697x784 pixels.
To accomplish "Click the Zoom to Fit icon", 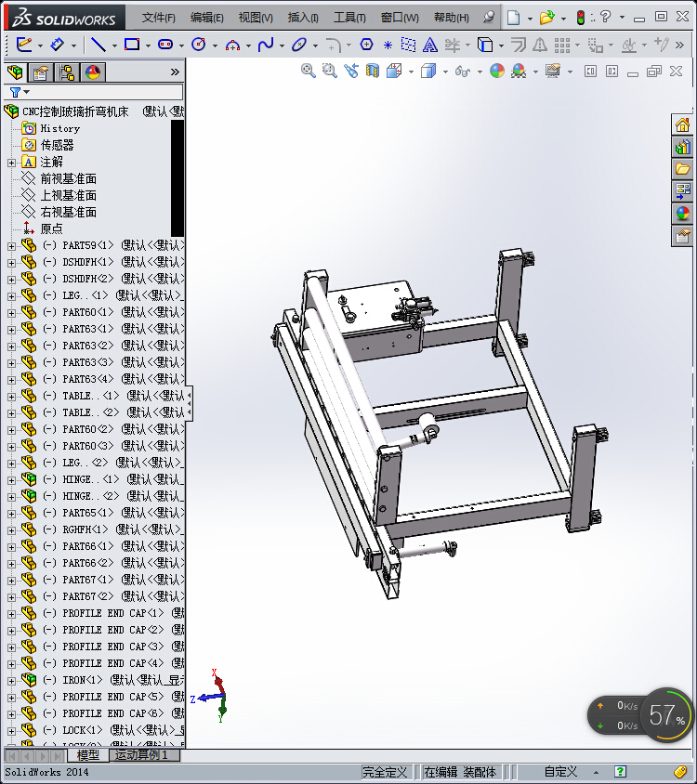I will coord(309,71).
